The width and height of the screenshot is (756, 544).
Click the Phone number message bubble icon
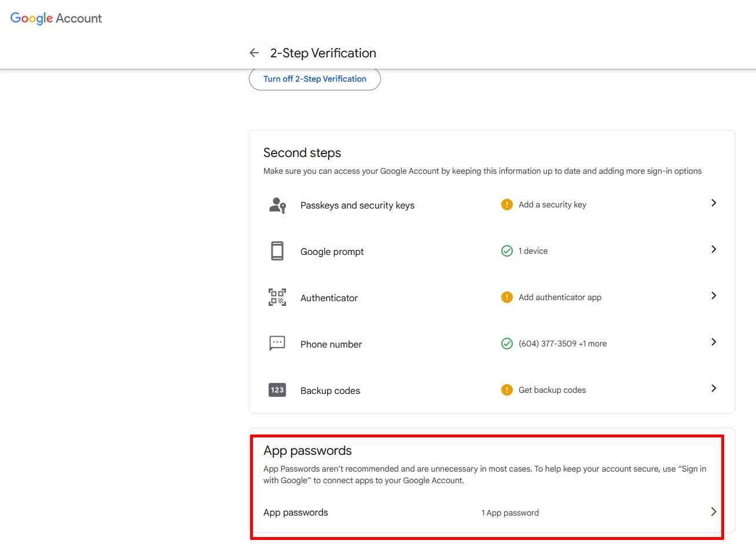tap(277, 343)
